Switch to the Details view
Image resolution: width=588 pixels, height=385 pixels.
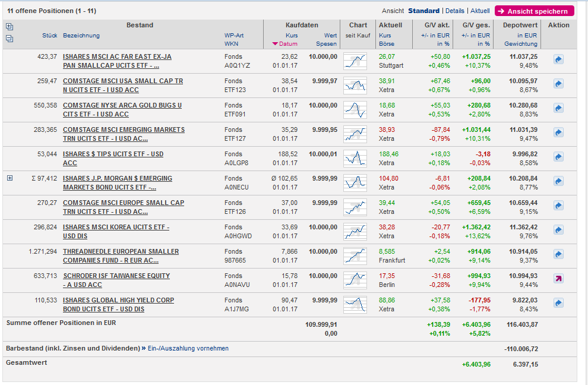[455, 11]
